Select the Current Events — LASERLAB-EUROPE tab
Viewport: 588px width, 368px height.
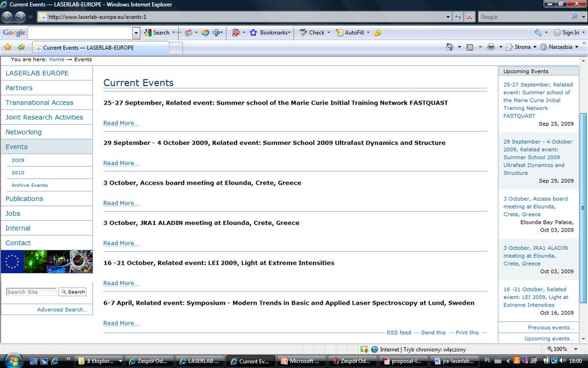click(x=100, y=48)
